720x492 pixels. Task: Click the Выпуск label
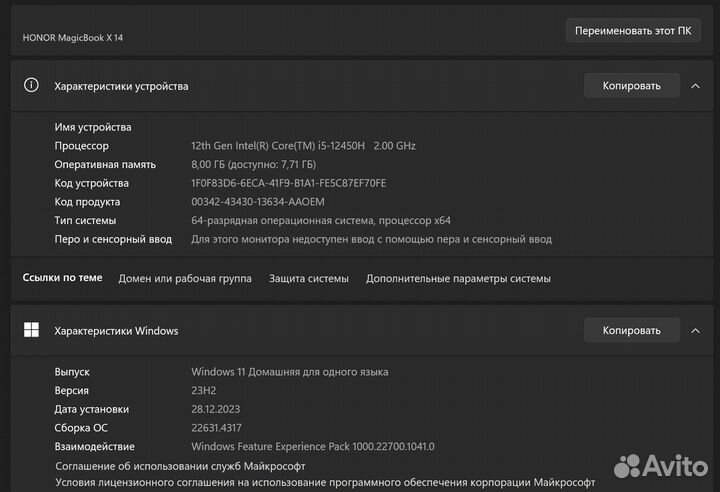(72, 372)
